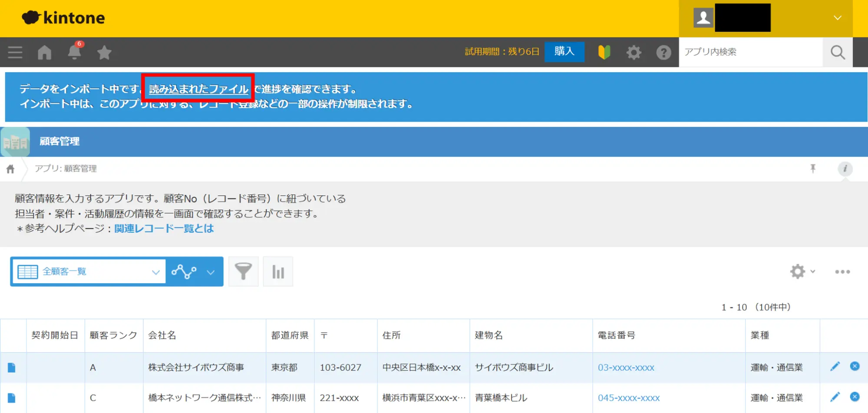Toggle the app description info icon
The height and width of the screenshot is (413, 868).
[x=845, y=169]
